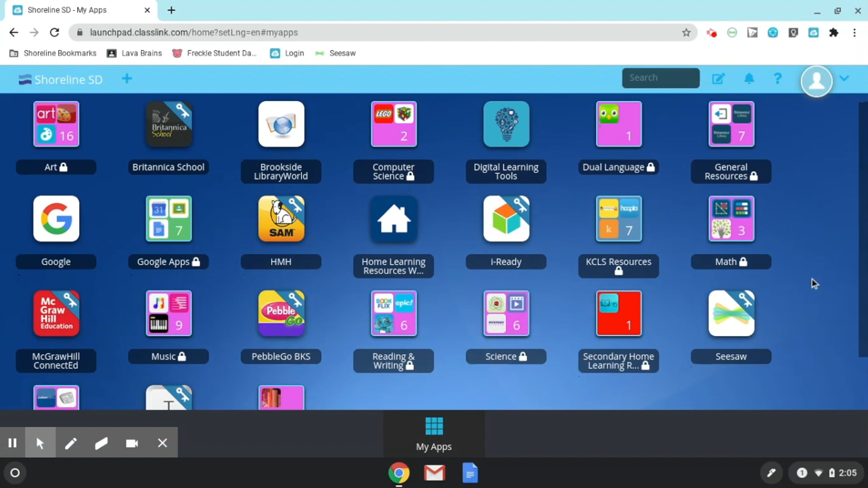Image resolution: width=868 pixels, height=488 pixels.
Task: Launch the HMH SAM app
Action: coord(281,219)
